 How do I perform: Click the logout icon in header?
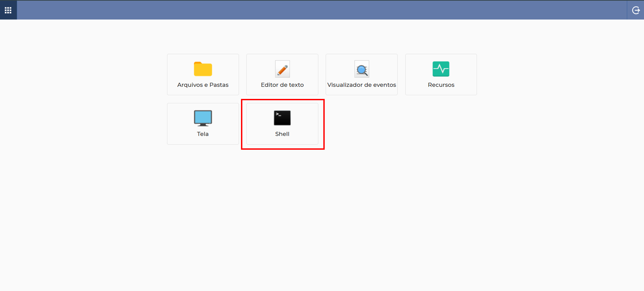click(636, 10)
